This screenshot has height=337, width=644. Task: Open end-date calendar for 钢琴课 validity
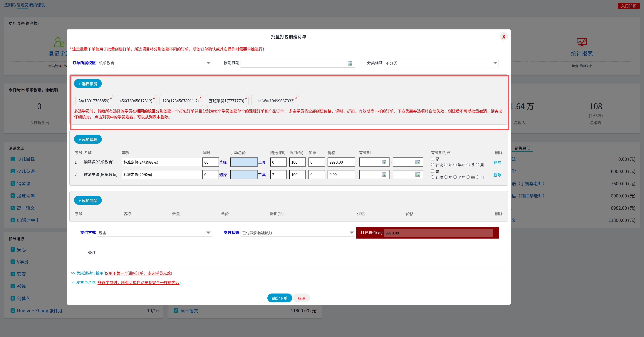pos(417,162)
